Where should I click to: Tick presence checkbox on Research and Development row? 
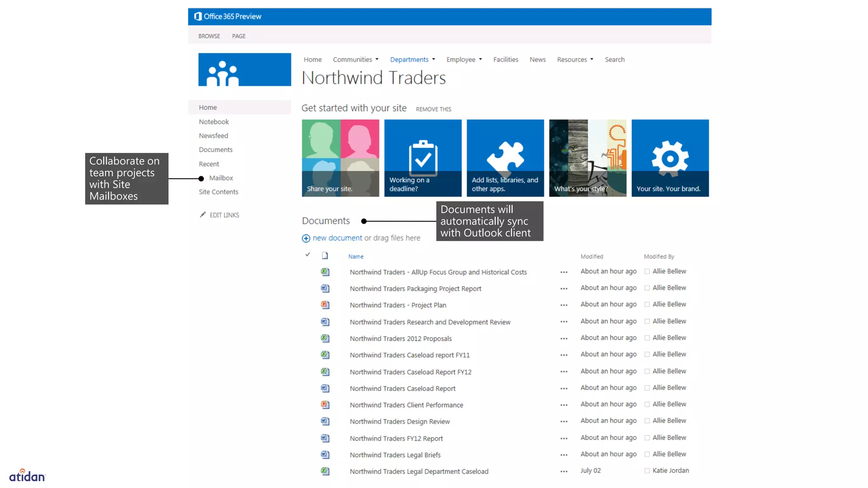coord(647,322)
